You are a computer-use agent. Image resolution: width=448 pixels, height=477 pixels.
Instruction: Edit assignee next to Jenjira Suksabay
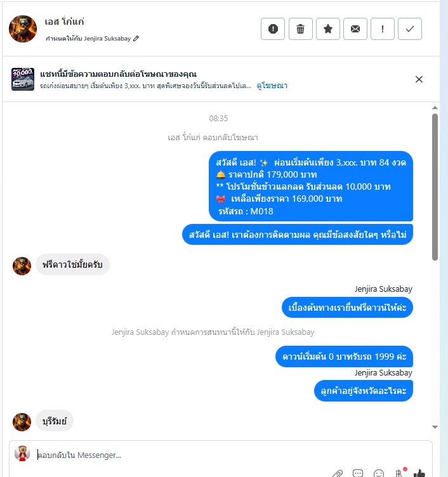point(136,38)
